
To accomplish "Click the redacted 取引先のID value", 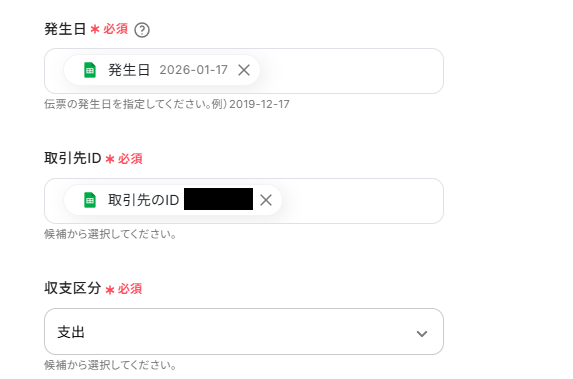I will point(218,199).
